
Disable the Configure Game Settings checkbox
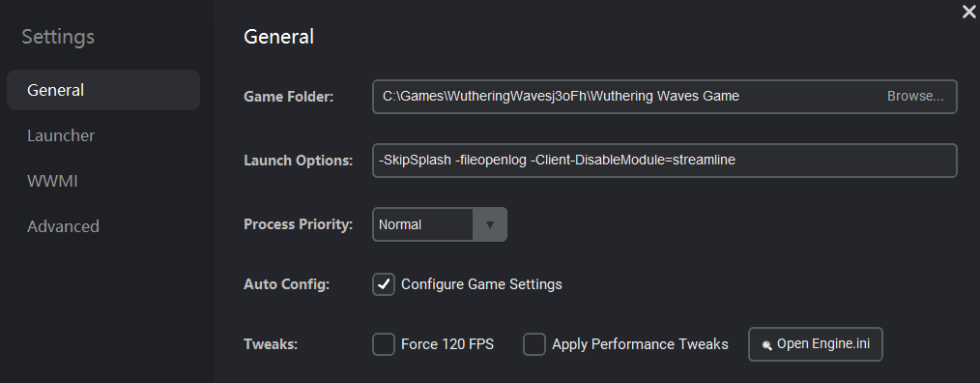coord(384,284)
